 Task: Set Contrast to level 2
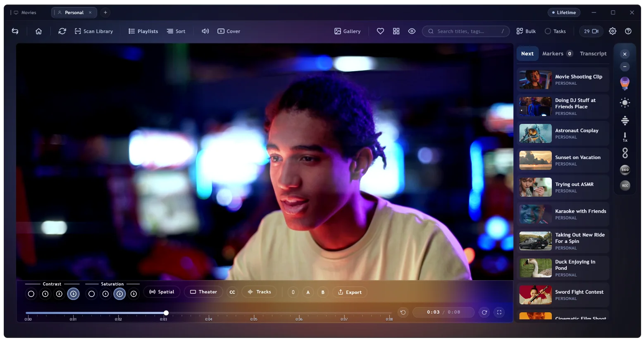[x=59, y=294]
